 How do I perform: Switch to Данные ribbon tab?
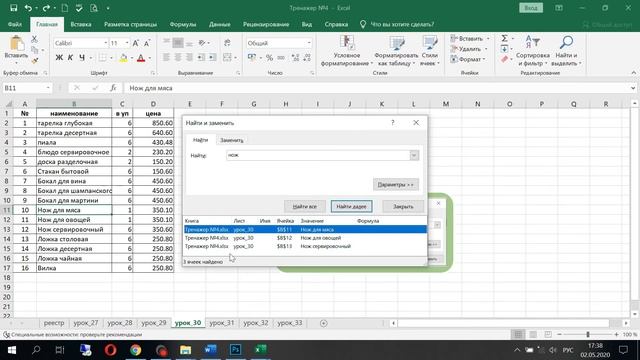click(x=220, y=24)
